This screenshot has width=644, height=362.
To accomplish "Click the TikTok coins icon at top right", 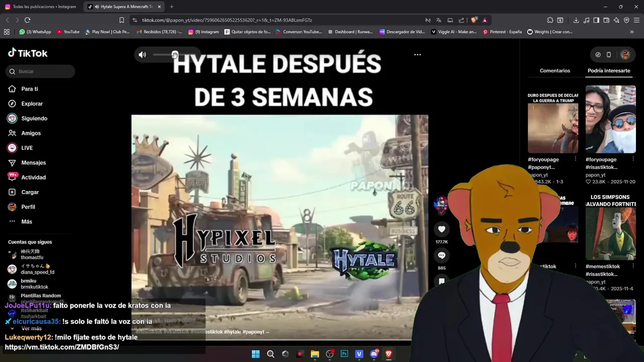I will coord(598,55).
